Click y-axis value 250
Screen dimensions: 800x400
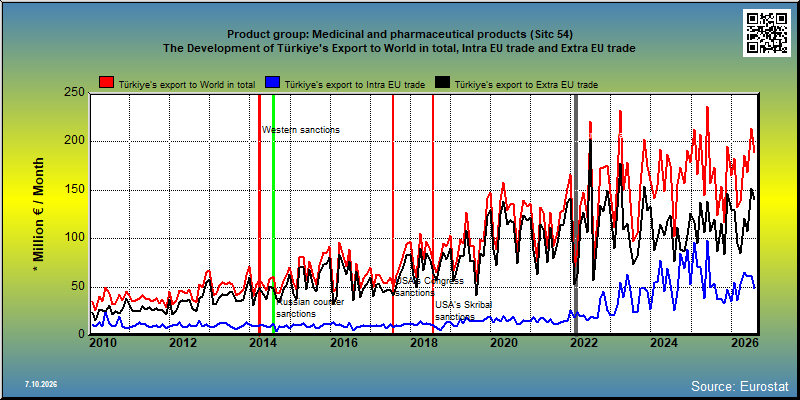tap(76, 93)
